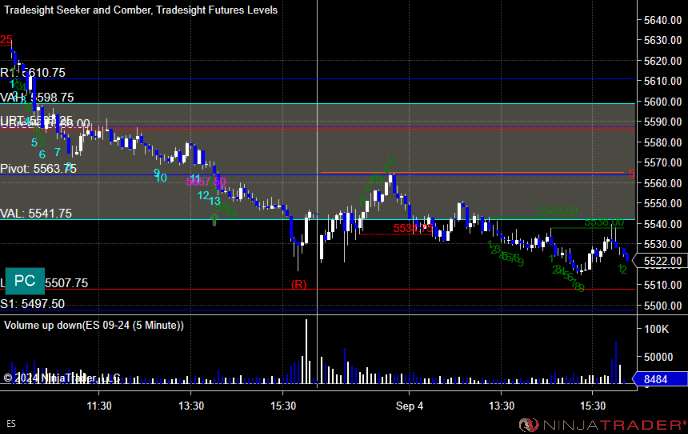Click the Sep 4 date label on time axis
The width and height of the screenshot is (688, 434).
pos(409,406)
